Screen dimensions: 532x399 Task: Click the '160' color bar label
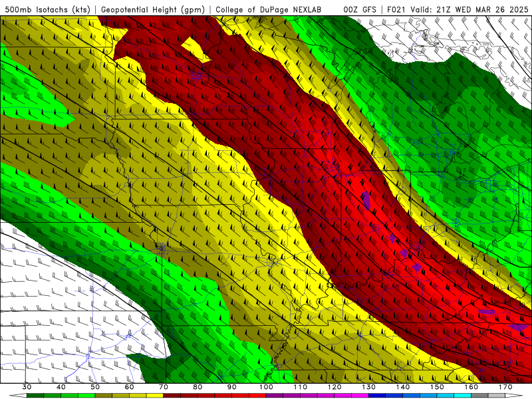coord(471,387)
